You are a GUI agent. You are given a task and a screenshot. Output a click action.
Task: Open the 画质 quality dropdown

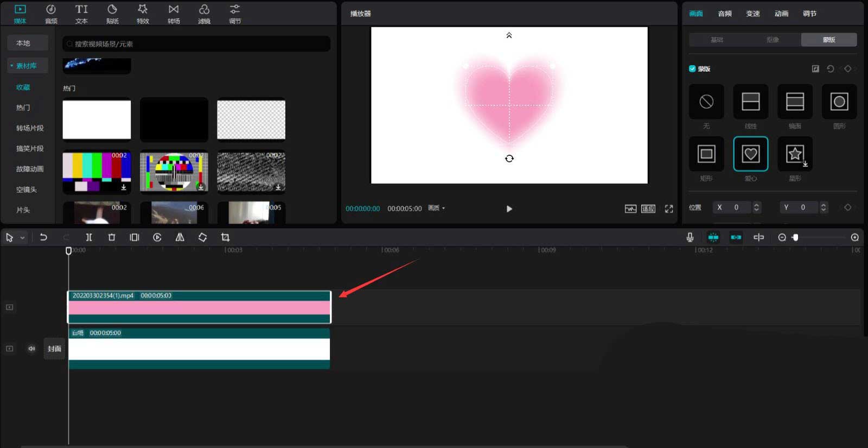point(437,208)
